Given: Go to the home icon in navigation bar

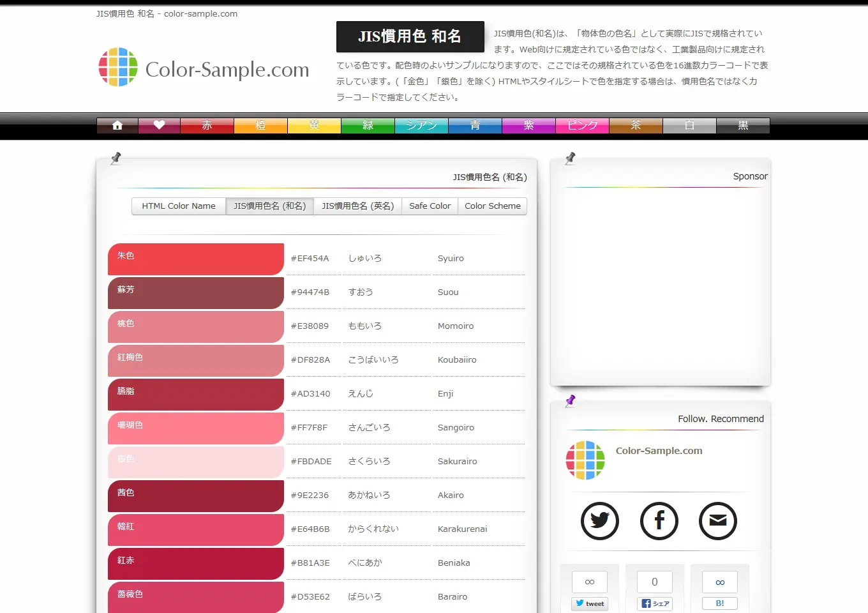Looking at the screenshot, I should click(117, 125).
